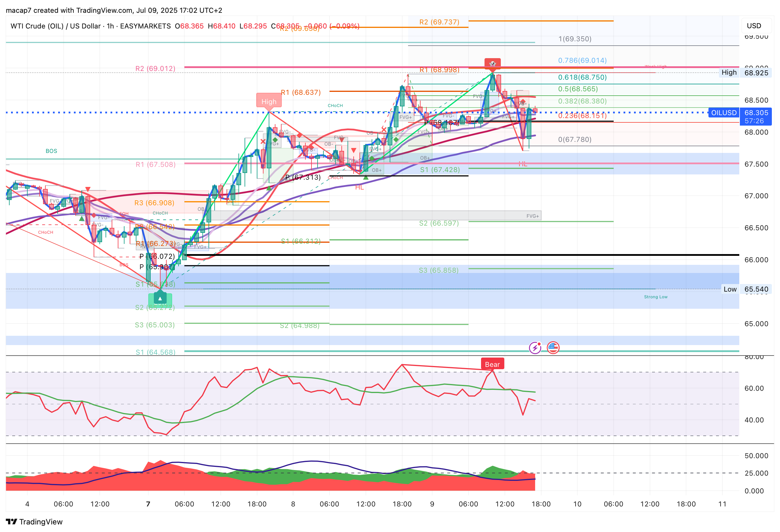
Task: Click the 67.000 price axis label
Action: [756, 196]
